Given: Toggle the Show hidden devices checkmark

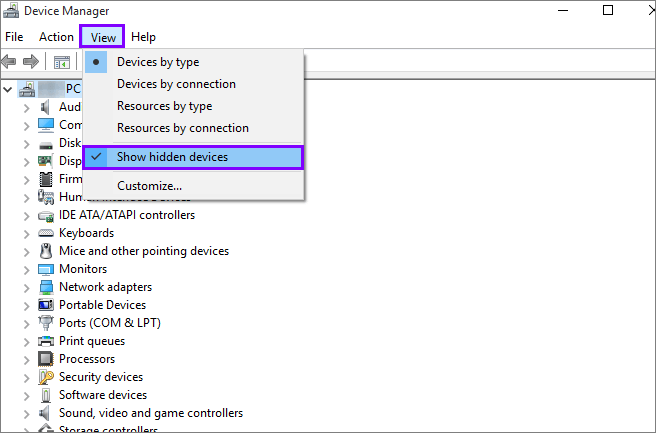Looking at the screenshot, I should (x=172, y=157).
